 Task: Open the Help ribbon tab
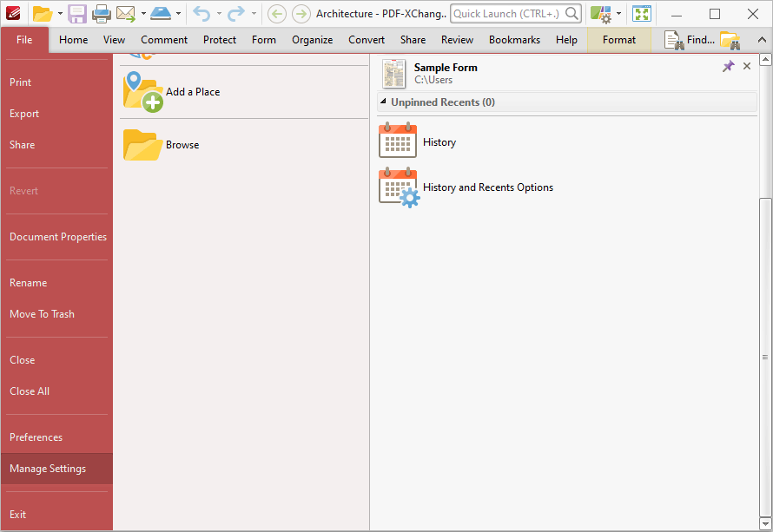(566, 40)
